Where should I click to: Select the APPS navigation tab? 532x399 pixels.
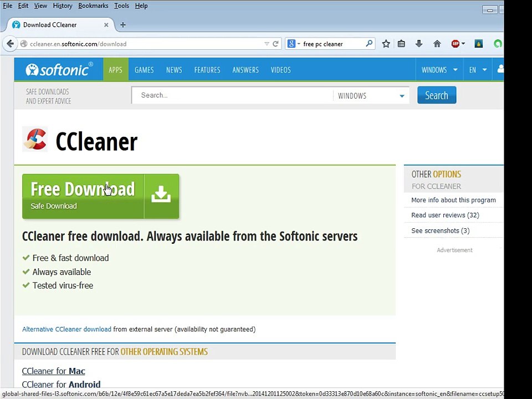(x=115, y=70)
